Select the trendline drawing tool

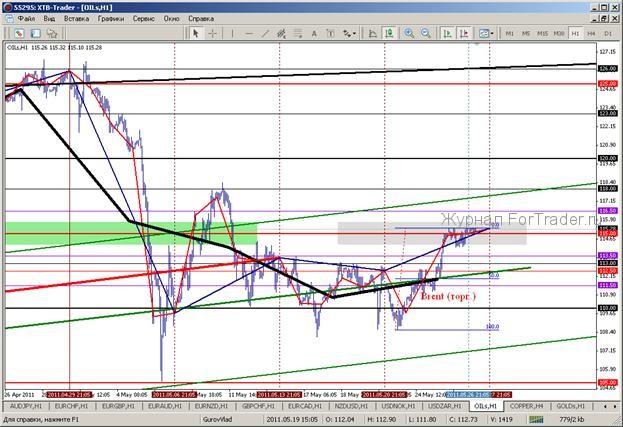click(267, 33)
